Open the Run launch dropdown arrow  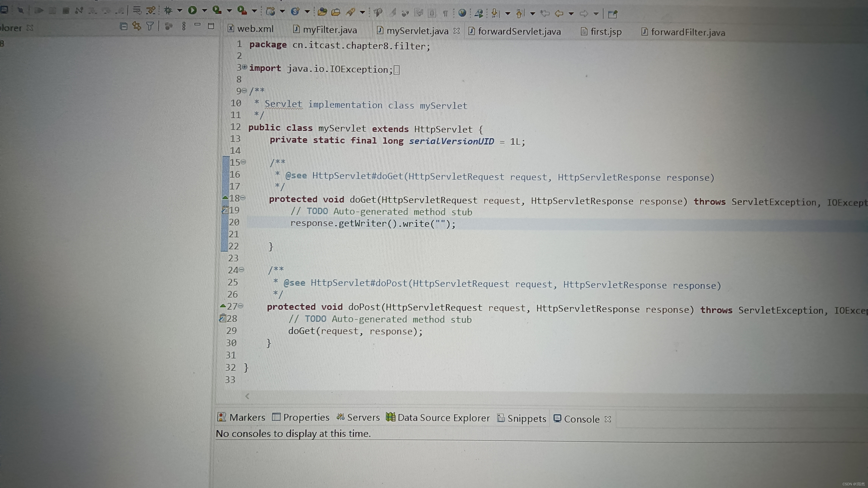(x=205, y=11)
